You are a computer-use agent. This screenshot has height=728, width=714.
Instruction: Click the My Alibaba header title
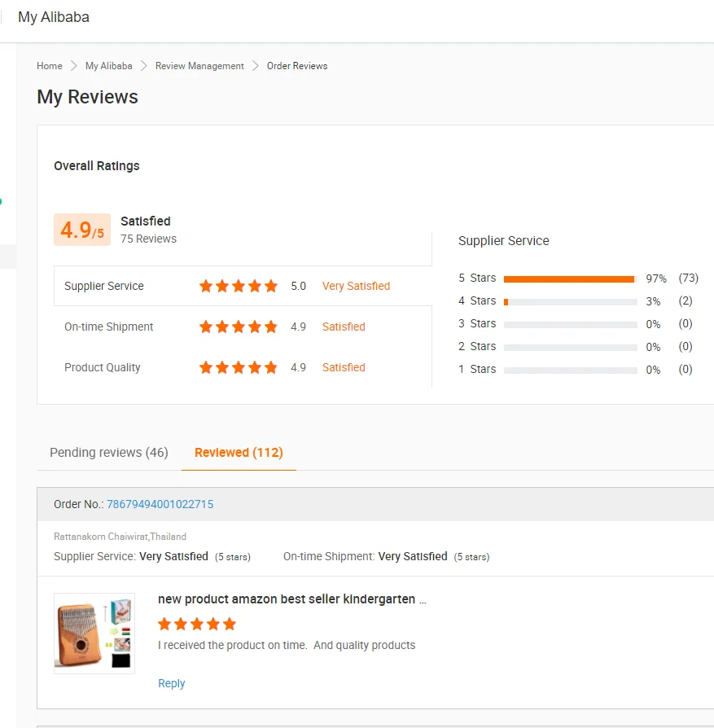click(54, 17)
